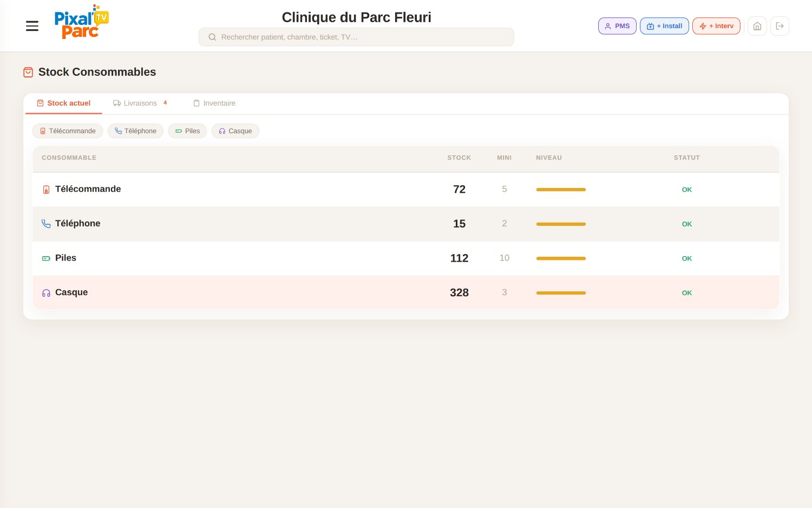Image resolution: width=812 pixels, height=508 pixels.
Task: Toggle the Téléphone filter chip
Action: click(x=135, y=131)
